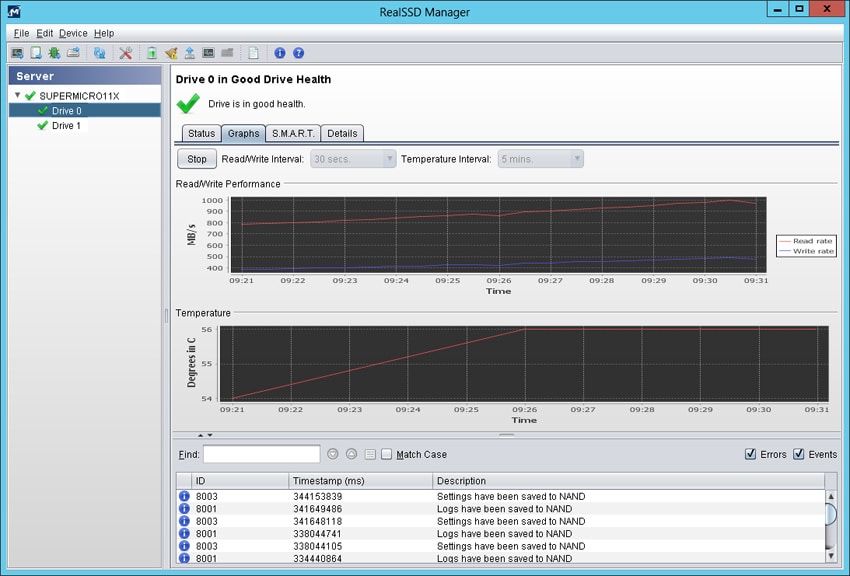
Task: Open the Details tab
Action: click(x=342, y=133)
